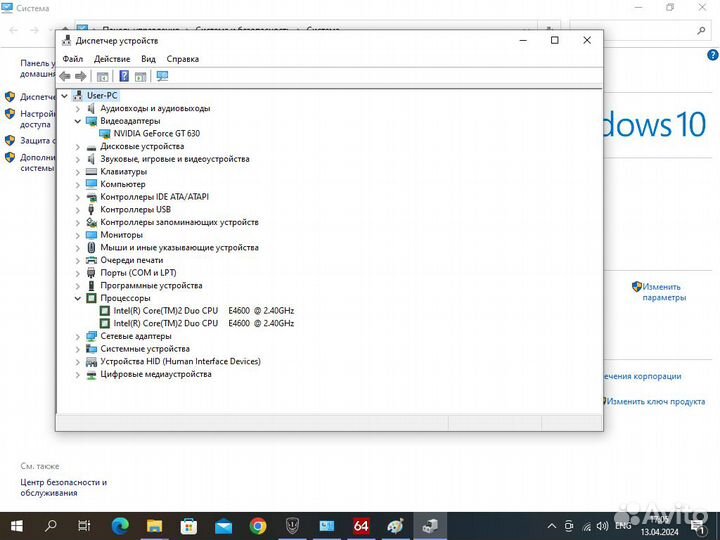720x540 pixels.
Task: Expand Сетевые адаптеры category arrow
Action: tap(78, 337)
